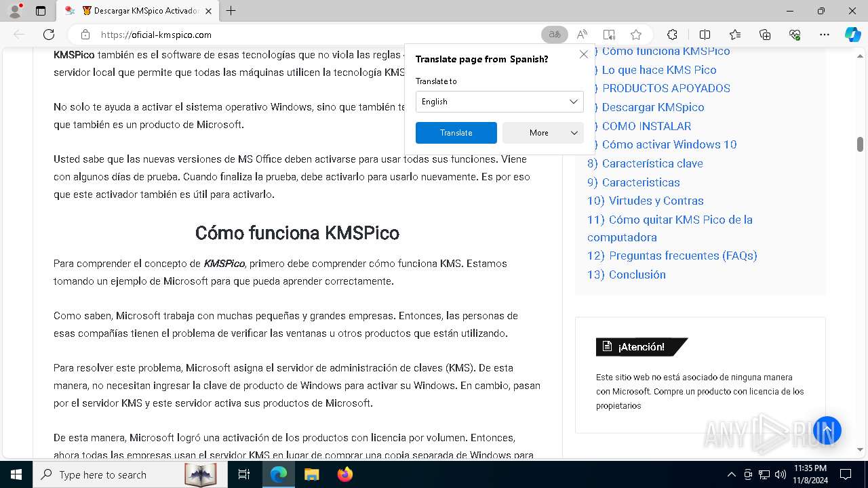Activate Read aloud icon
This screenshot has width=868, height=488.
582,35
